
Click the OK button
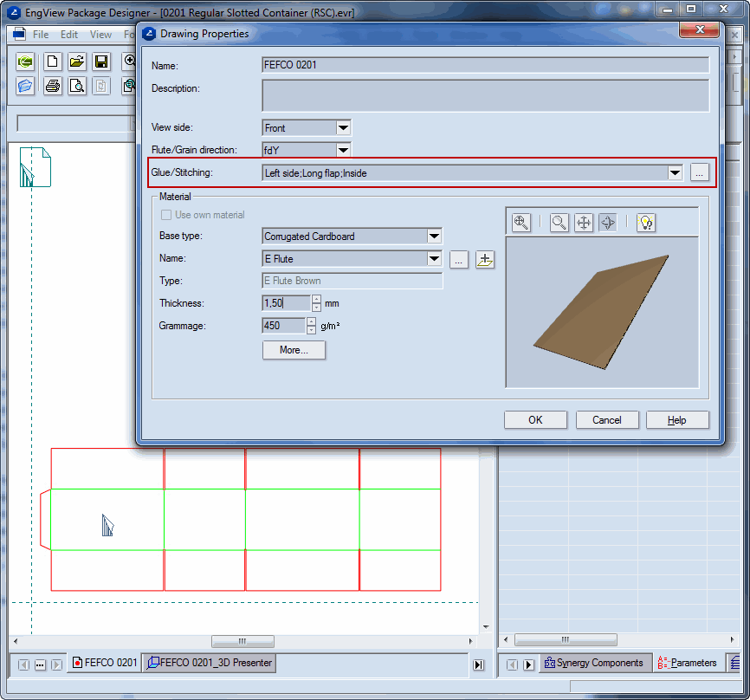pos(535,420)
